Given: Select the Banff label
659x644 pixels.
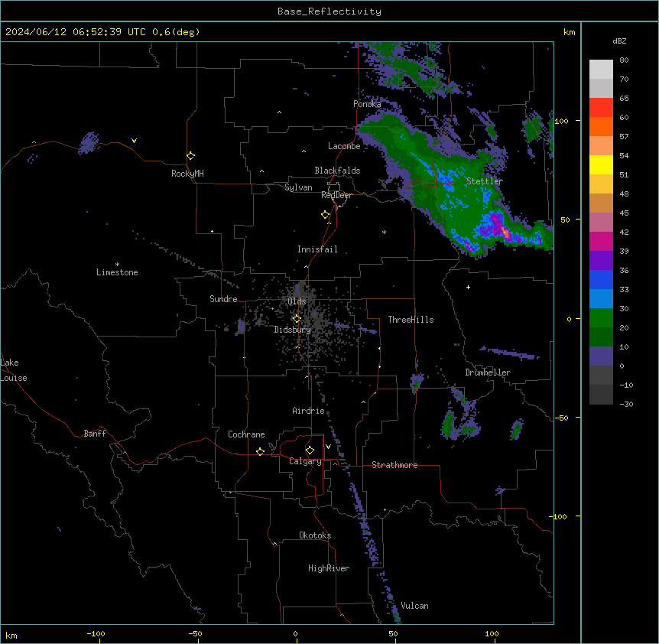Looking at the screenshot, I should (x=95, y=434).
